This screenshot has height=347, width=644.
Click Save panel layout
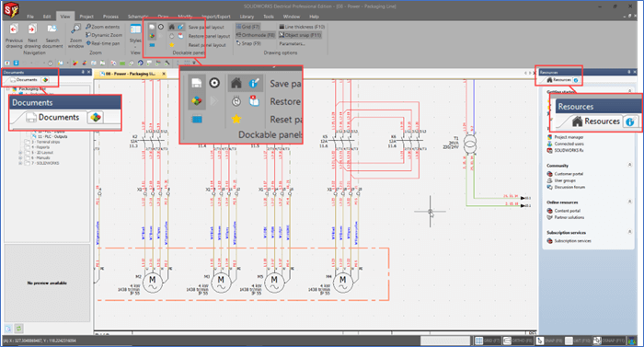[206, 27]
